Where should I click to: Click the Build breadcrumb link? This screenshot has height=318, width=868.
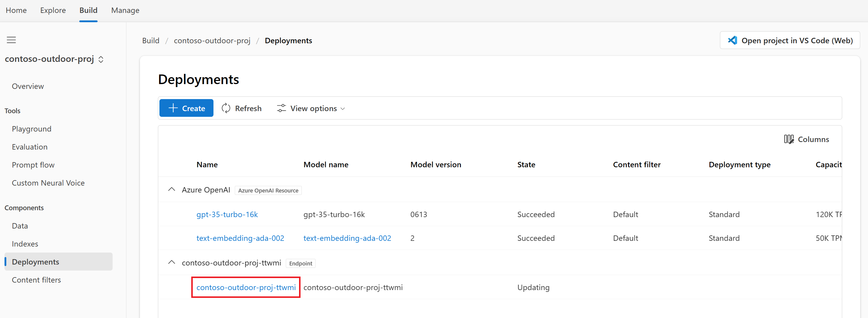151,41
